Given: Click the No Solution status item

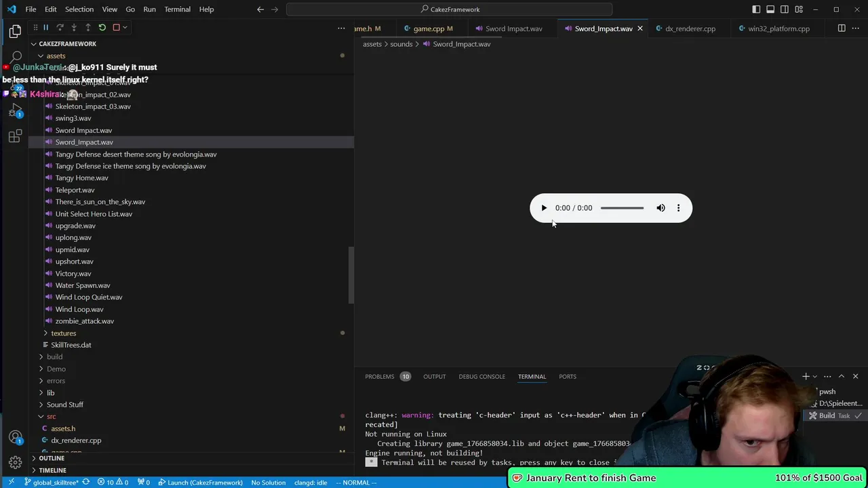Looking at the screenshot, I should [269, 483].
